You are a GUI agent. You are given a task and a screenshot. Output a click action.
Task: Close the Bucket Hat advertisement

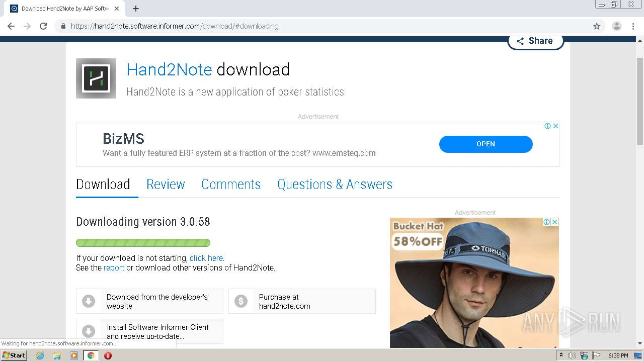pyautogui.click(x=554, y=222)
